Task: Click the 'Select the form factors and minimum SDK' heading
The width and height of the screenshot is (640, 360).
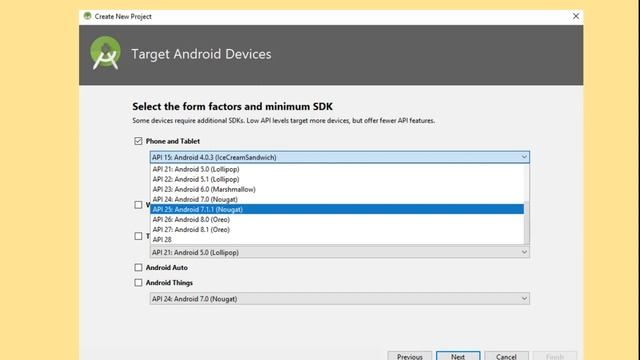Action: point(232,107)
